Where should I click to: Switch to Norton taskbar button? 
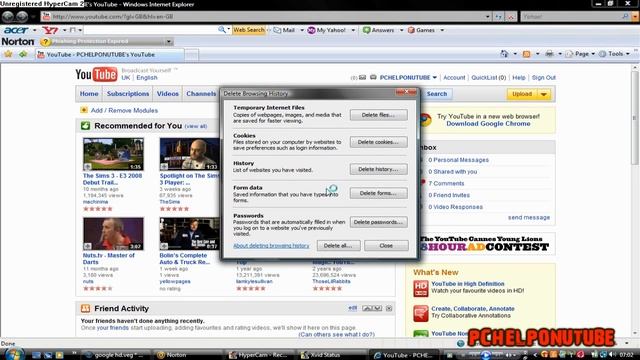[188, 355]
